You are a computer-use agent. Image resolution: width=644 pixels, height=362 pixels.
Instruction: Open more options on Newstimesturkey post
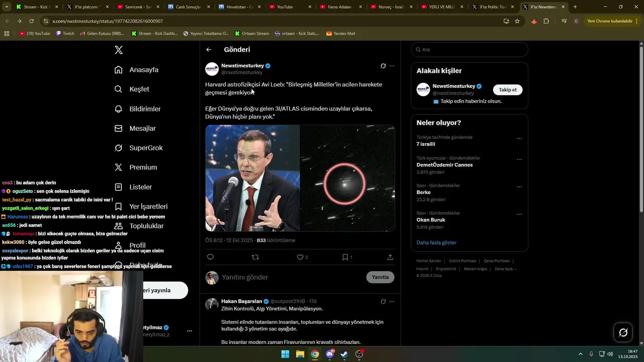point(392,66)
